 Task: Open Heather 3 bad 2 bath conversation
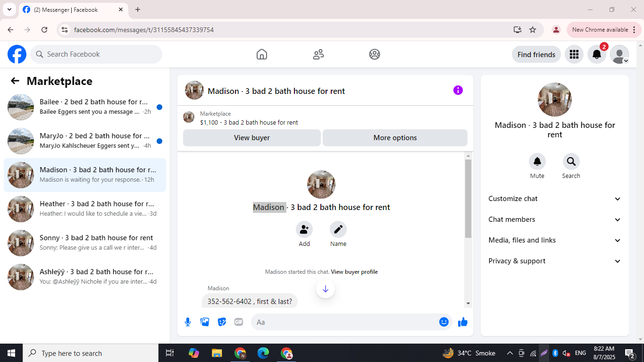[x=85, y=209]
